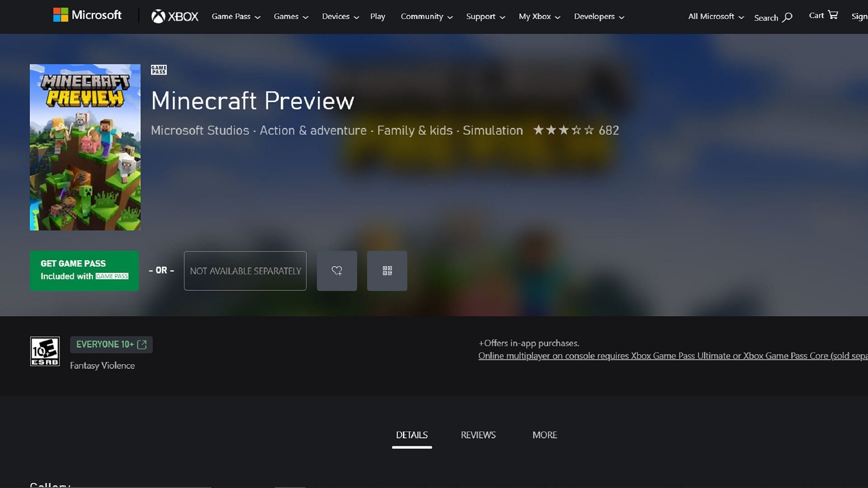868x488 pixels.
Task: Click the Game Pass badge icon
Action: [158, 70]
